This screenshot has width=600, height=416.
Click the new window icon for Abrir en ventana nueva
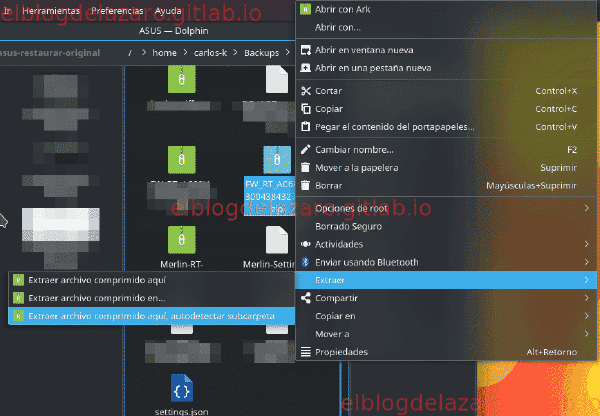tap(305, 50)
